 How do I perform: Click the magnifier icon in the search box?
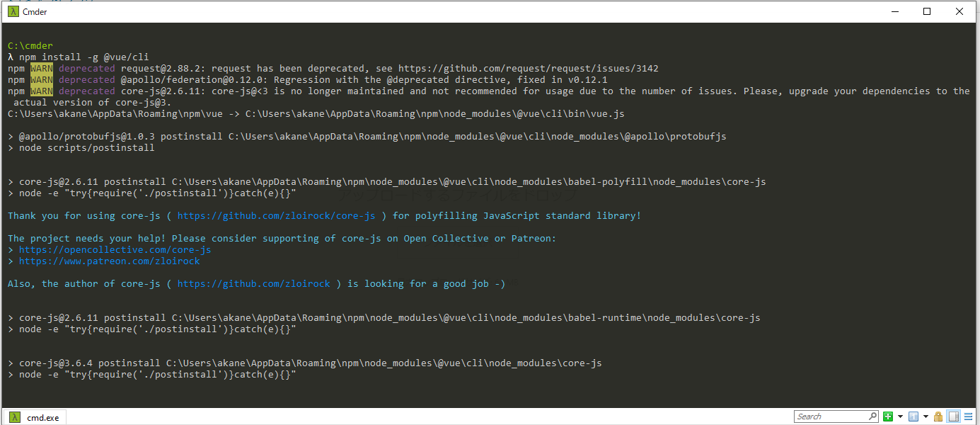click(x=872, y=416)
